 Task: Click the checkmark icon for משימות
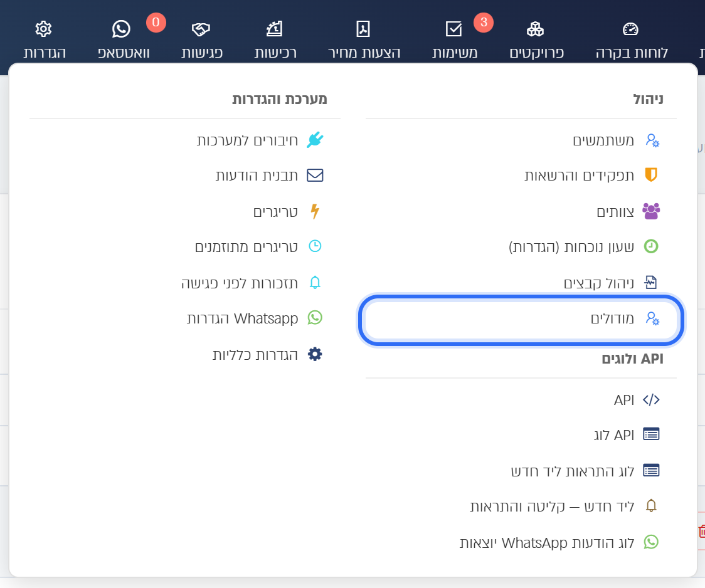tap(453, 29)
